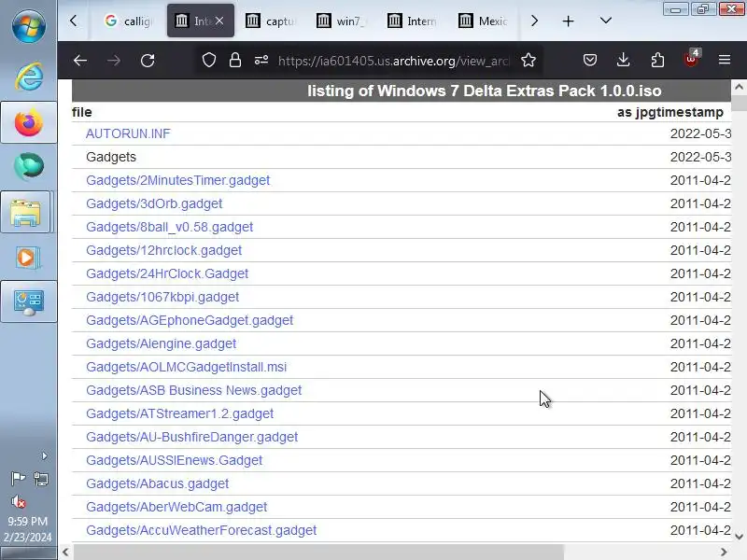
Task: Open Gadgets/Abacus.gadget link
Action: point(157,483)
